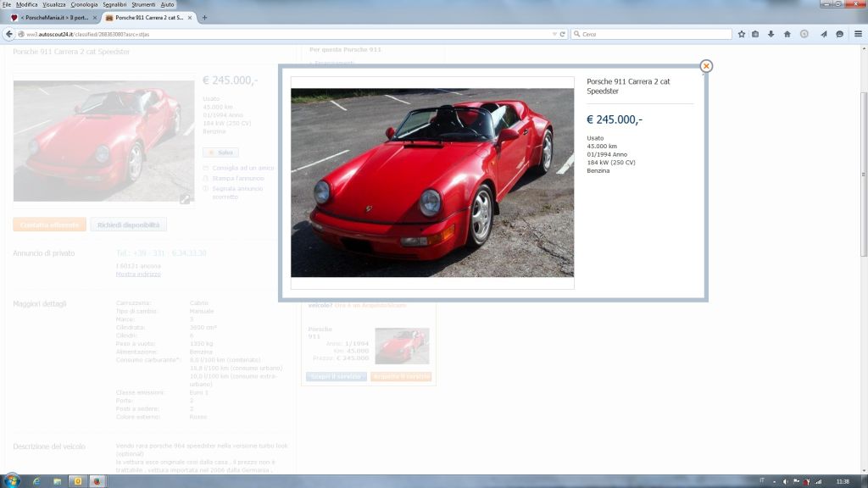Click the network signal tray icon
The image size is (868, 488).
click(819, 481)
